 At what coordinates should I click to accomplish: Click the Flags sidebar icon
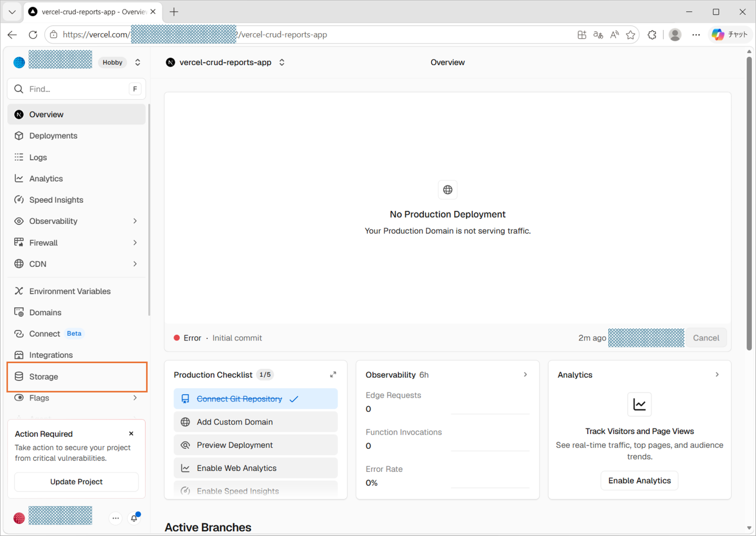tap(19, 398)
